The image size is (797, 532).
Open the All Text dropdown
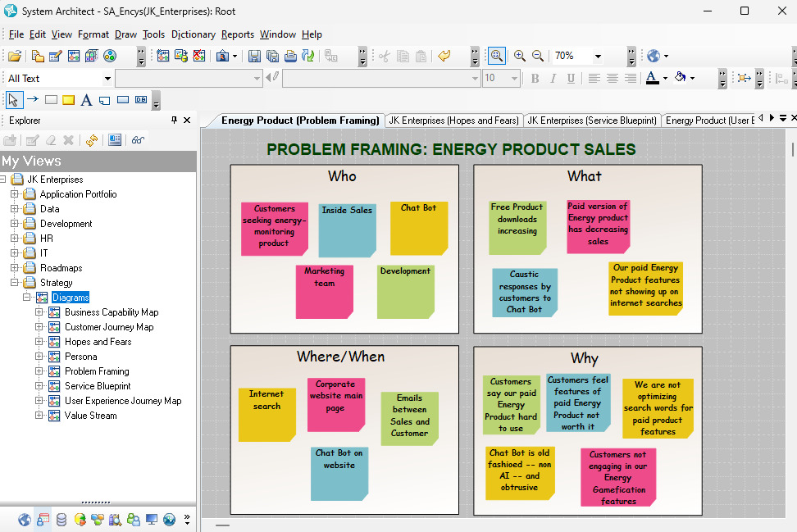click(107, 79)
